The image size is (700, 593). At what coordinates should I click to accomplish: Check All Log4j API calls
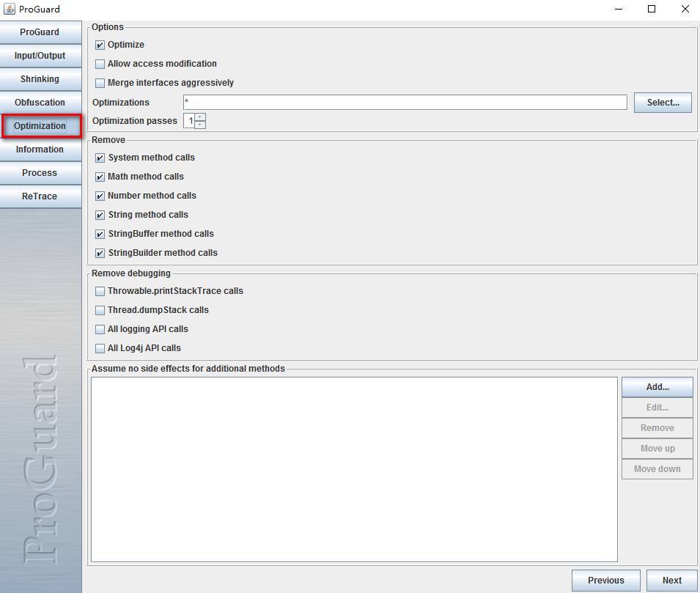100,348
